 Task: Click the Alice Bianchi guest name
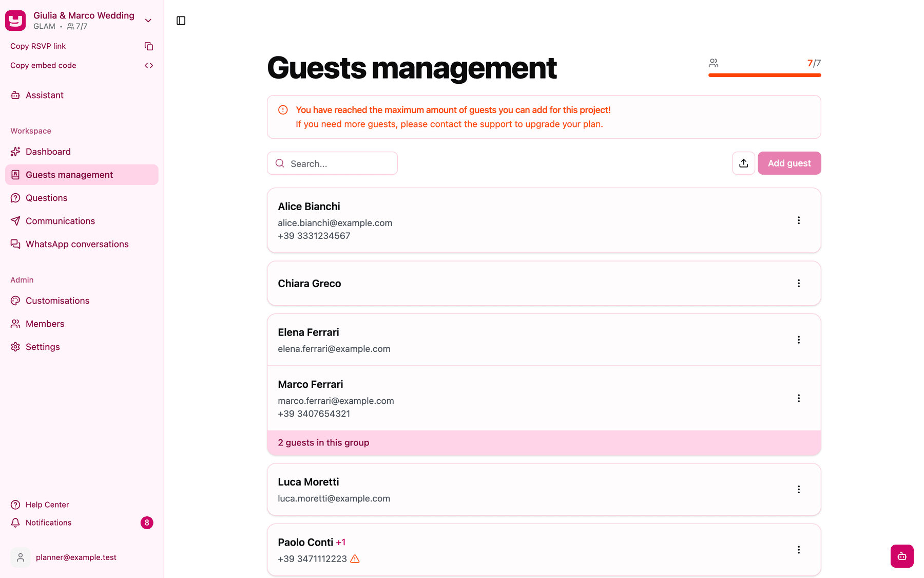(x=309, y=207)
